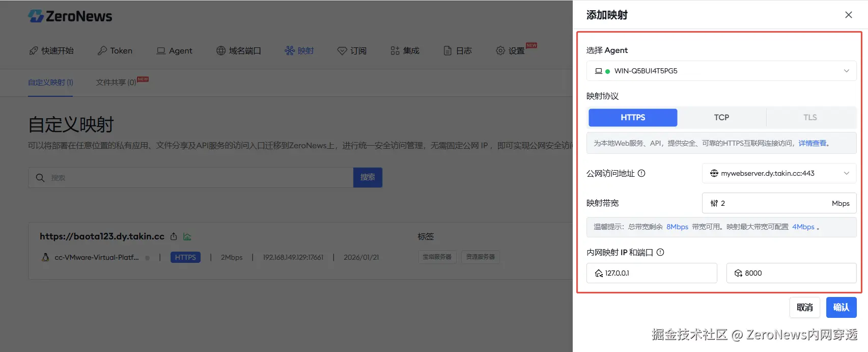Image resolution: width=868 pixels, height=352 pixels.
Task: Click the 8Mbps remaining bandwidth value
Action: coord(677,227)
